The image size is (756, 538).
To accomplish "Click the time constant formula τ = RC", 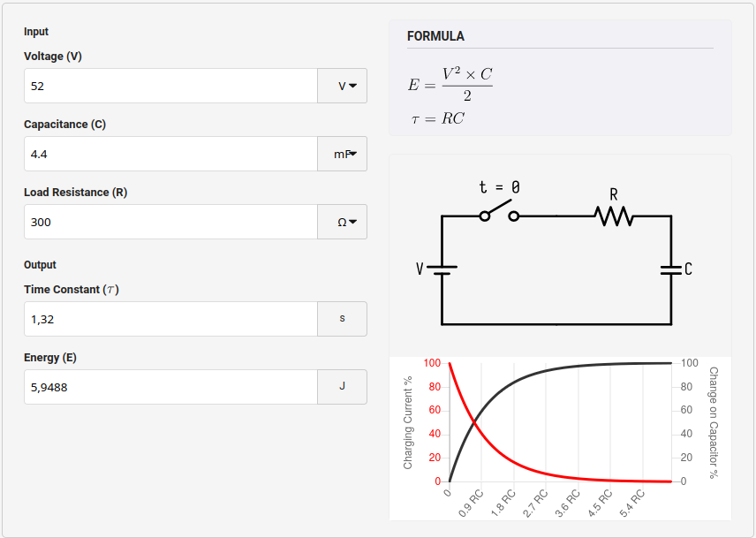I will [438, 119].
